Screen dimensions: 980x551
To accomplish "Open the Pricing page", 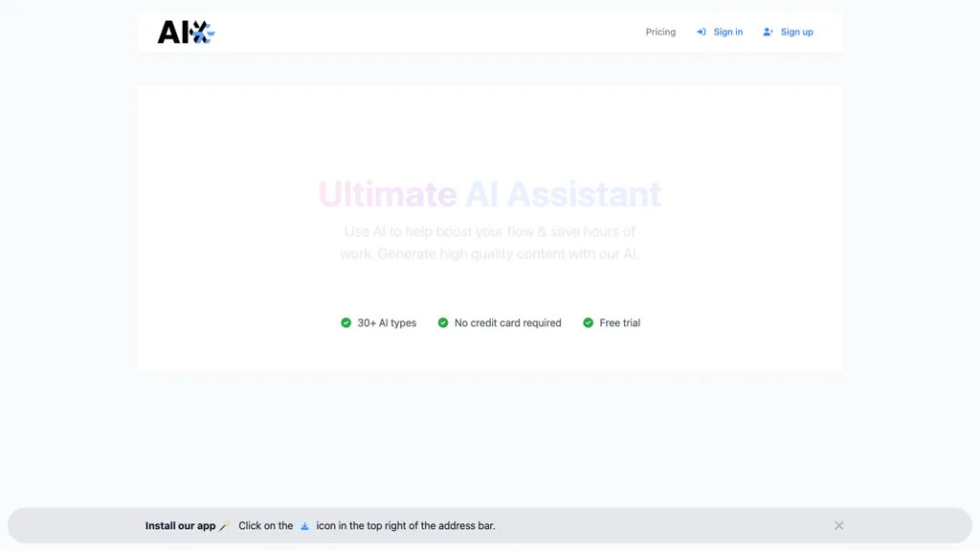I will (660, 32).
